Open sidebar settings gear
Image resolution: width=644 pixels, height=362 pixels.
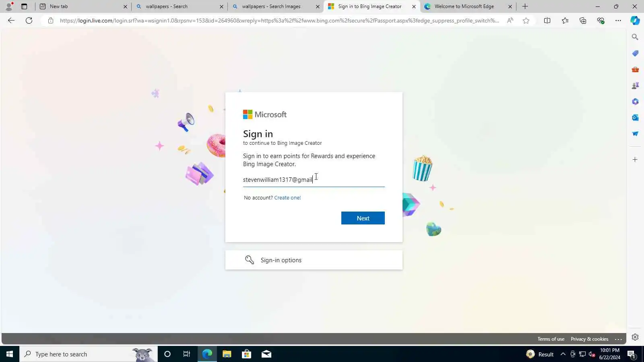pyautogui.click(x=635, y=337)
